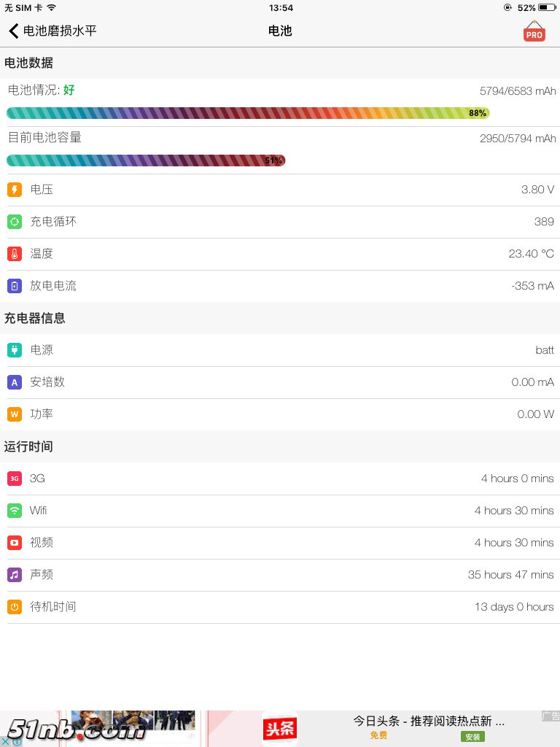Tap the orange 待机时间 power icon
The height and width of the screenshot is (747, 560).
click(15, 607)
